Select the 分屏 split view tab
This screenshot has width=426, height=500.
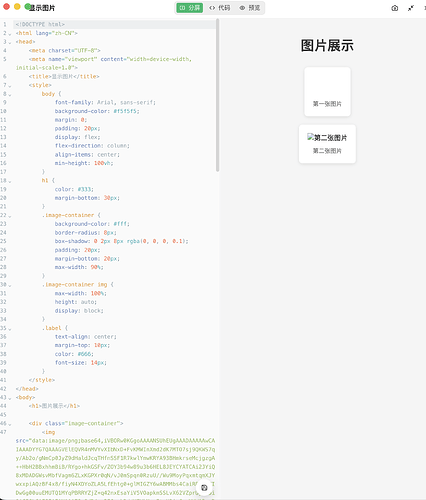click(189, 8)
